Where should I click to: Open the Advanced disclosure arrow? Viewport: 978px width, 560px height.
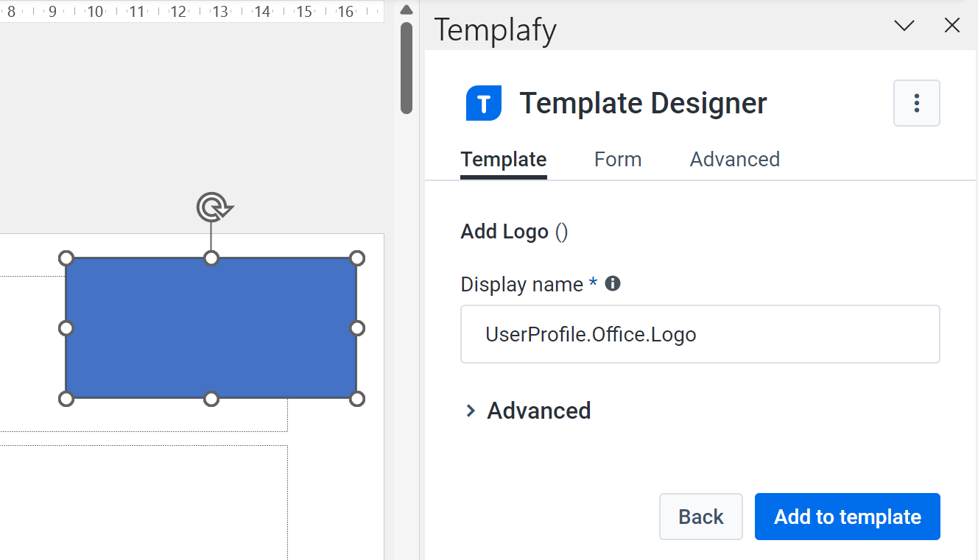click(x=471, y=411)
